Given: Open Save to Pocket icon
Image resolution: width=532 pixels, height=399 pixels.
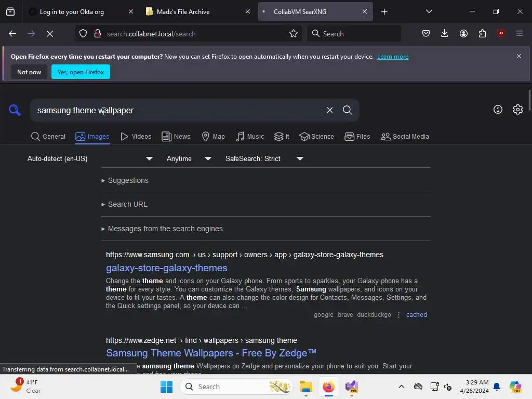Looking at the screenshot, I should 426,33.
